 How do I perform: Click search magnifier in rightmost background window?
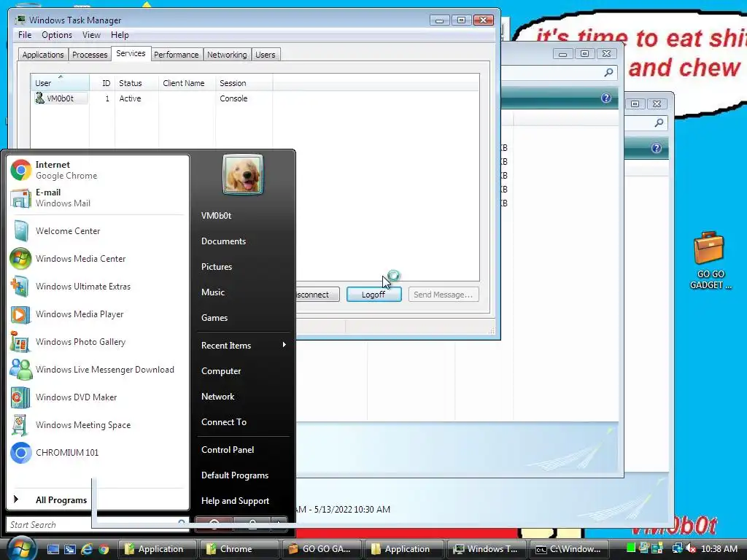(659, 122)
